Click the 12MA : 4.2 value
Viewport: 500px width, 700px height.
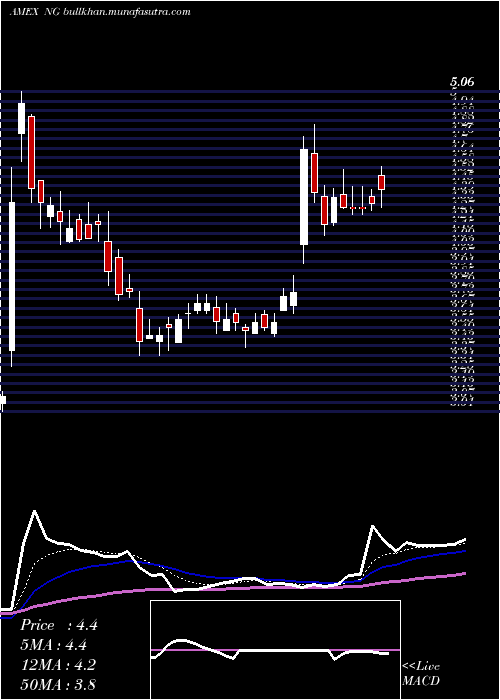point(57,664)
